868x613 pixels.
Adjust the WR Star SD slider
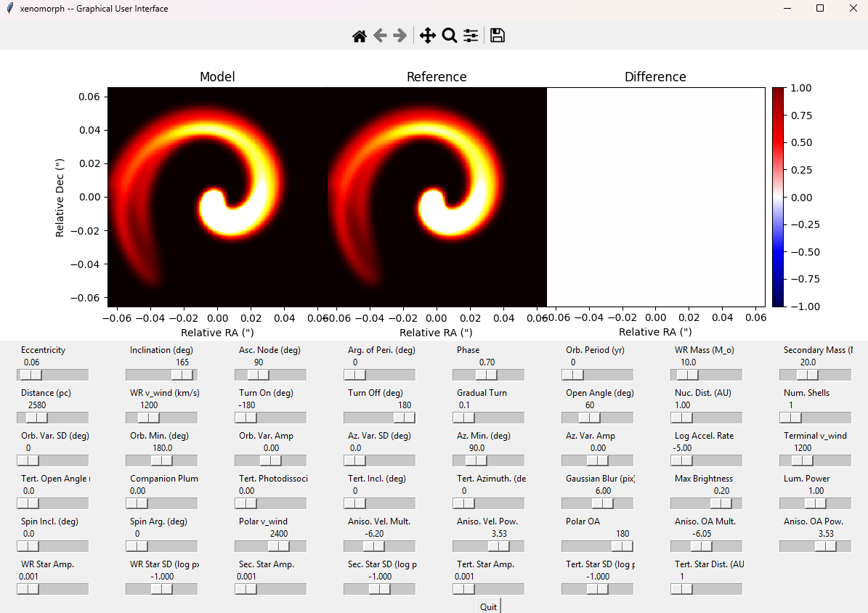pos(162,589)
